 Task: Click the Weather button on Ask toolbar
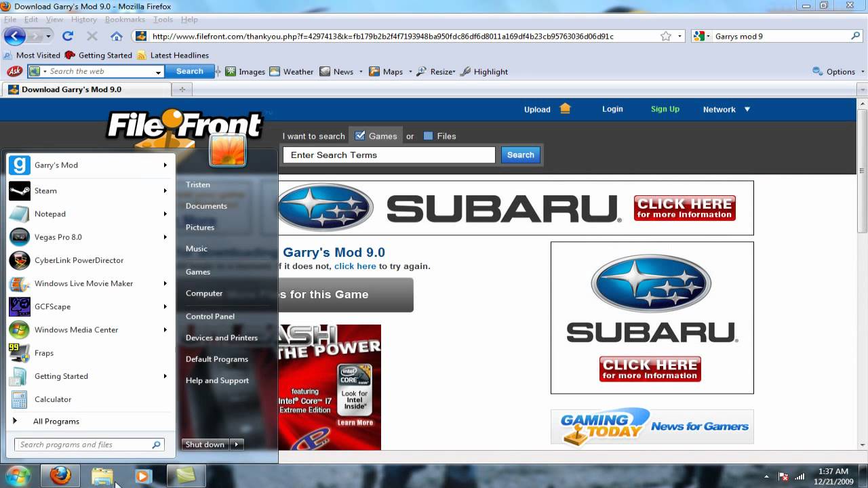pos(292,71)
